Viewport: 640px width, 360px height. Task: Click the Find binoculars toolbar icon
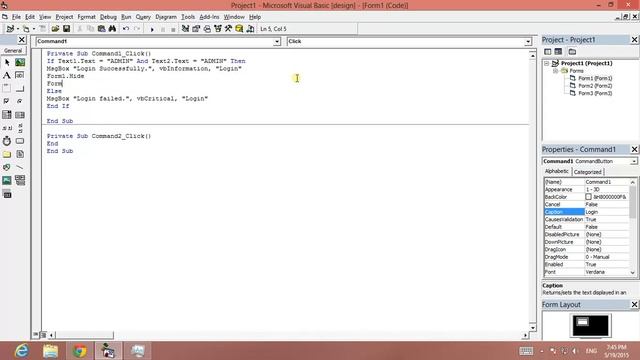(112, 29)
